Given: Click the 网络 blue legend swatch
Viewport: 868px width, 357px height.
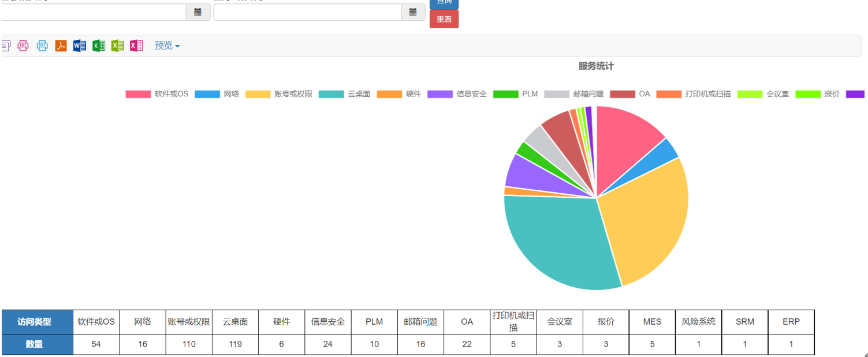Looking at the screenshot, I should pyautogui.click(x=207, y=94).
